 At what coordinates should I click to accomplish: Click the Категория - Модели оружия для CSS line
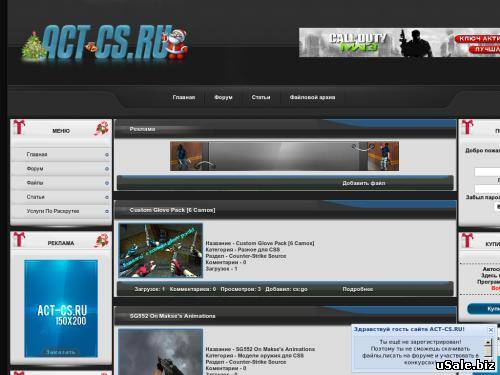pyautogui.click(x=255, y=356)
